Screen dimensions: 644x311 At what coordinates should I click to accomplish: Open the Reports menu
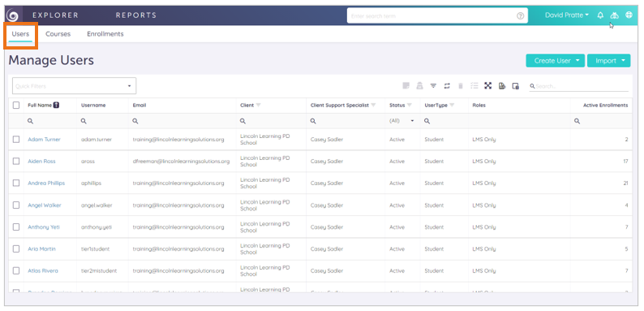(x=136, y=15)
